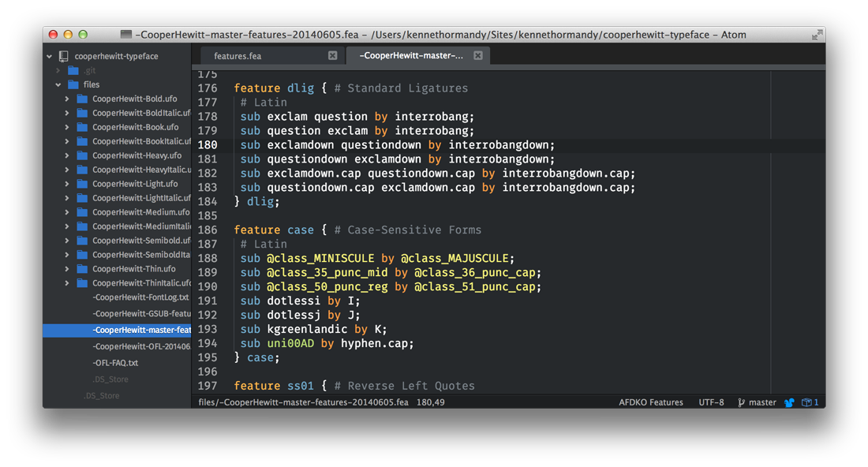Expand CooperHewitt-Book.ufo folder arrow
Image resolution: width=868 pixels, height=467 pixels.
click(x=67, y=127)
